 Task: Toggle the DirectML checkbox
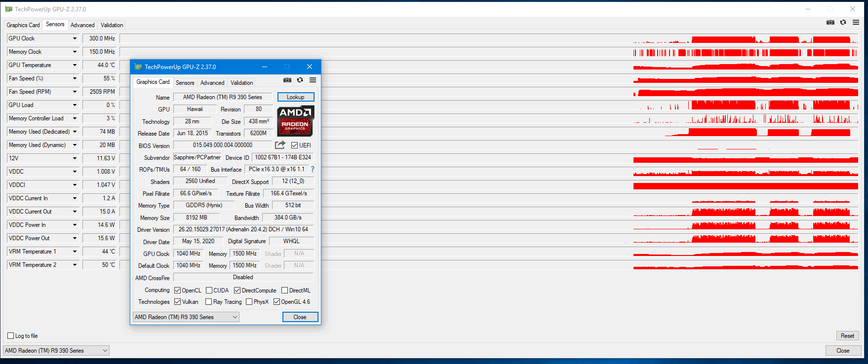pyautogui.click(x=284, y=291)
